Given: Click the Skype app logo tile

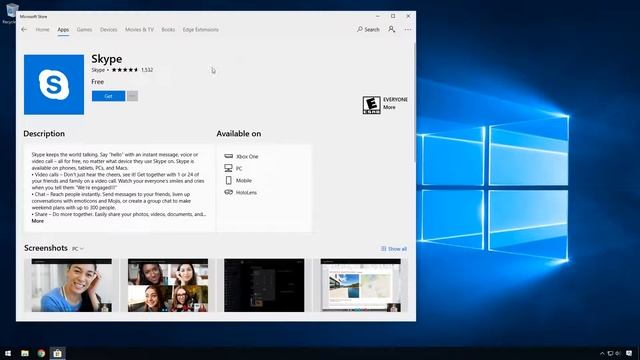Looking at the screenshot, I should 54,84.
